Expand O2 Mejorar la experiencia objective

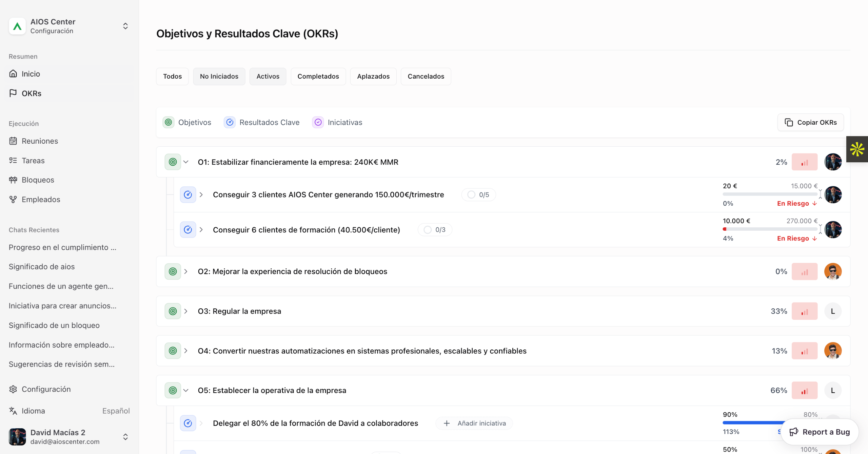point(186,271)
